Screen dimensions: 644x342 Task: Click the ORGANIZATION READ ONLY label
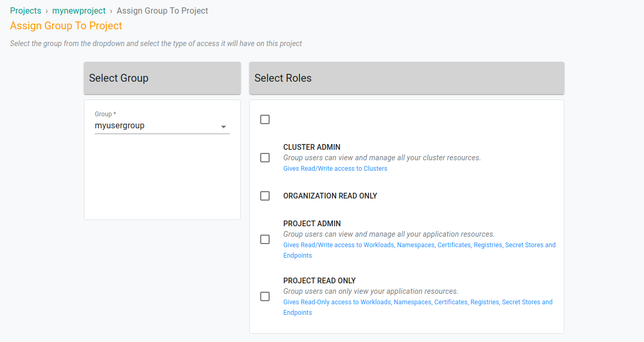tap(330, 196)
